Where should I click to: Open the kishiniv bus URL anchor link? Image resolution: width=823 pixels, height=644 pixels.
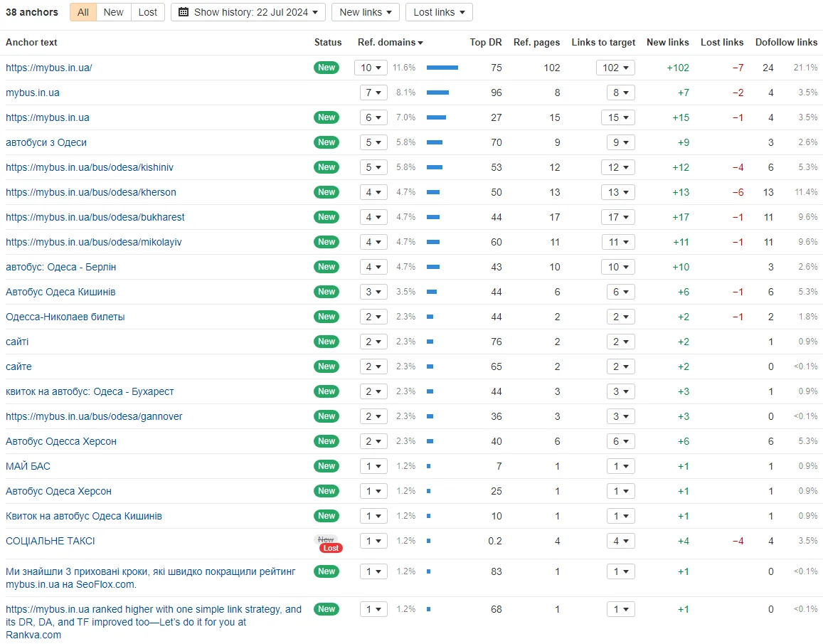coord(90,167)
